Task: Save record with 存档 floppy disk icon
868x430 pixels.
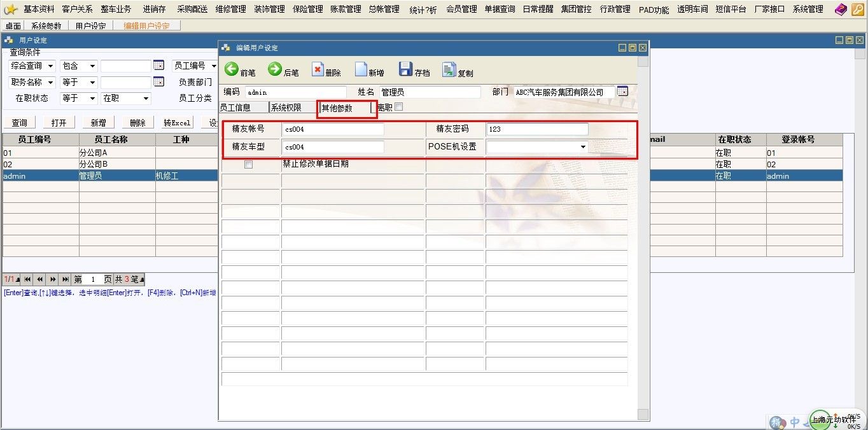Action: pyautogui.click(x=405, y=69)
